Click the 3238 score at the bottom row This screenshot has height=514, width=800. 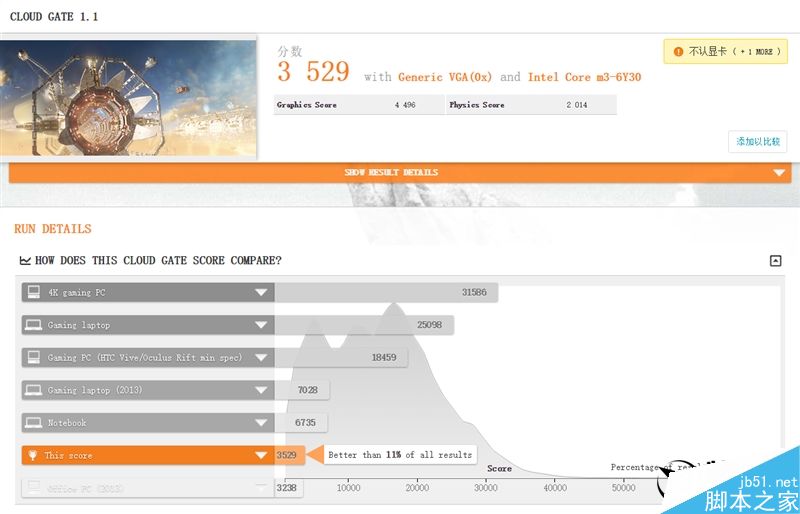pyautogui.click(x=286, y=487)
